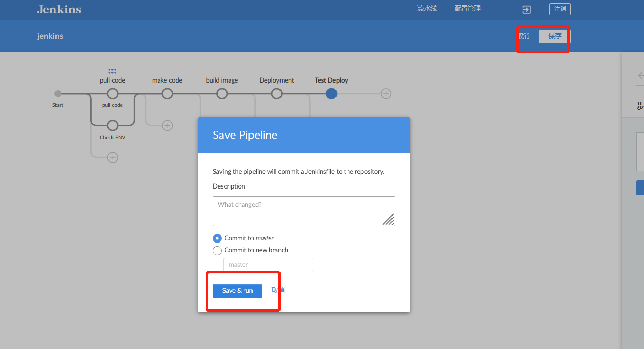The image size is (644, 349).
Task: Click the back arrow in right side panel
Action: click(640, 75)
